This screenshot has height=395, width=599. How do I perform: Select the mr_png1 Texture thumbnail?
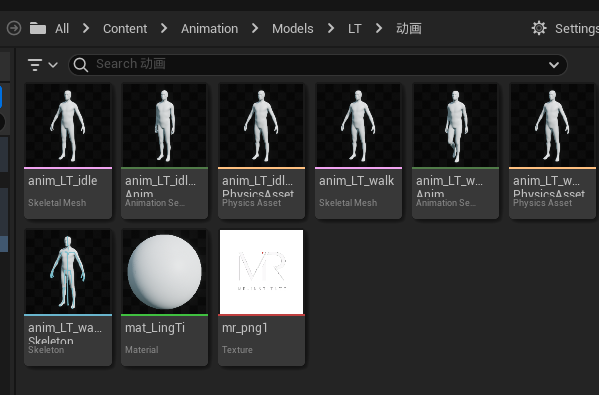262,272
